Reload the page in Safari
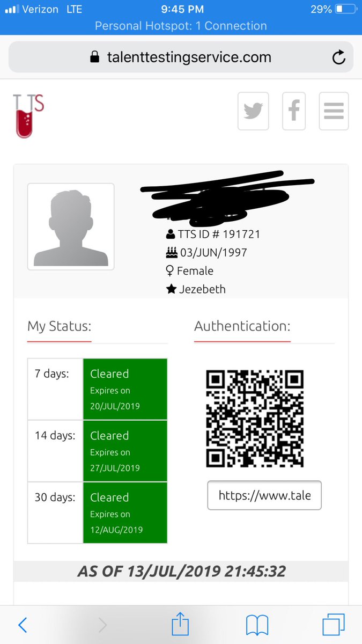The height and width of the screenshot is (644, 362). point(338,57)
